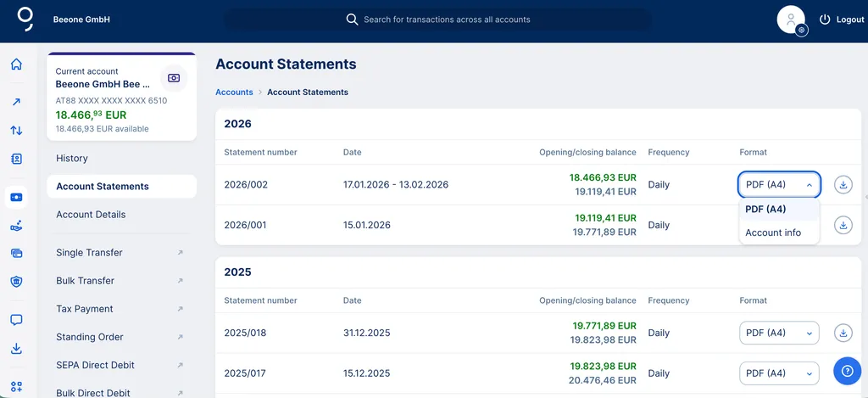Download statement 2026/002
868x398 pixels.
tap(843, 185)
